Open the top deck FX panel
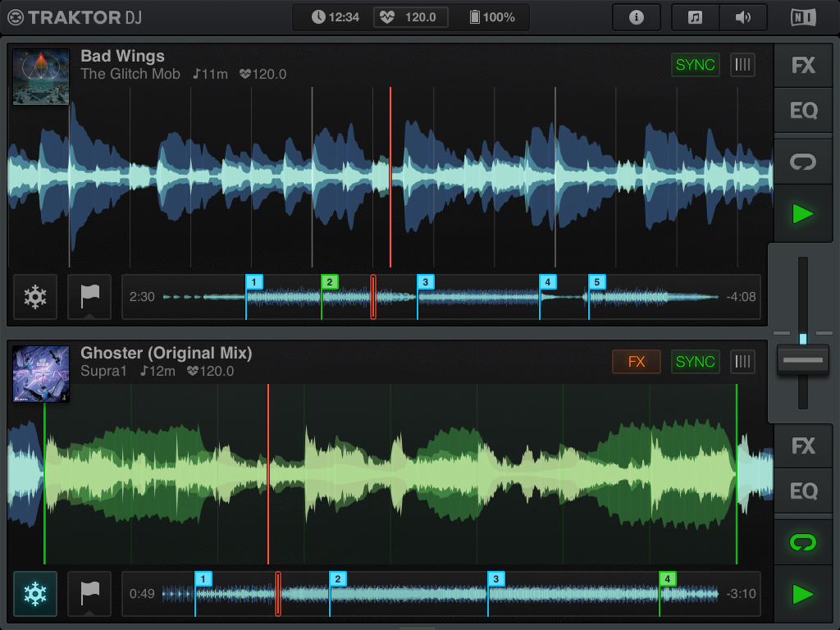This screenshot has width=840, height=630. point(803,66)
